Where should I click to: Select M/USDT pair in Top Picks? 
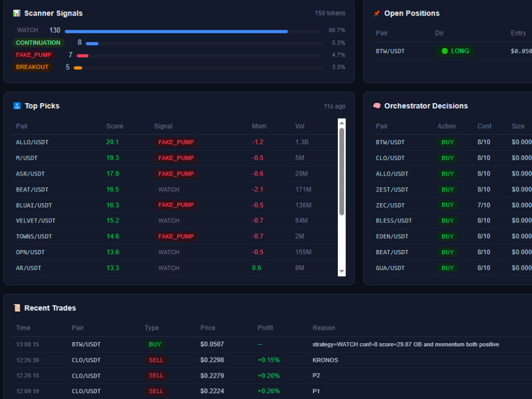pos(27,158)
